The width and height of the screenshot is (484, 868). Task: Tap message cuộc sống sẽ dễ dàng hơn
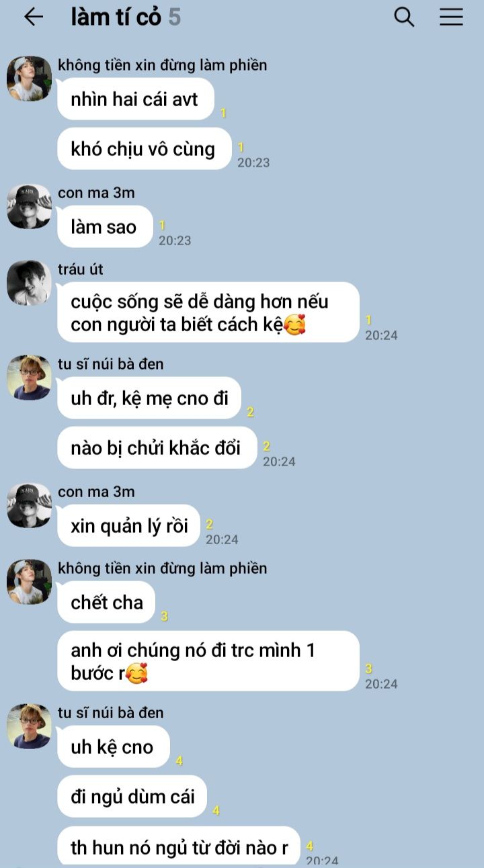coord(208,312)
